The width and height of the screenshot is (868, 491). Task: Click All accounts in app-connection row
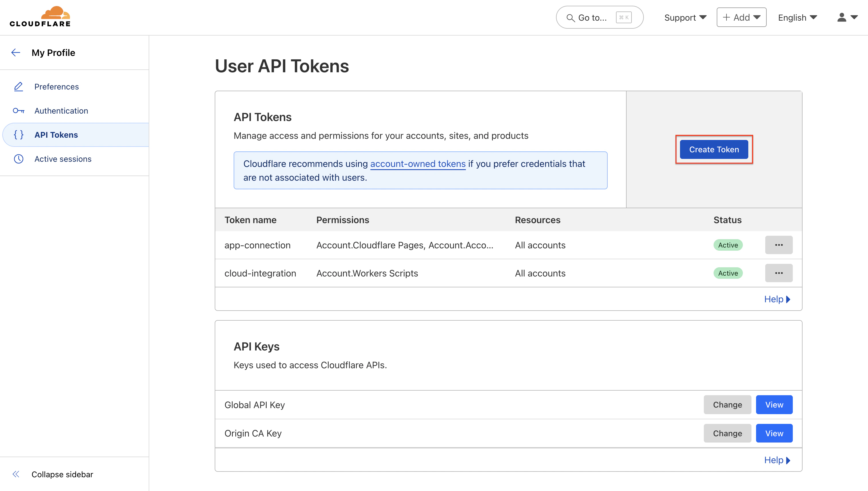click(540, 245)
